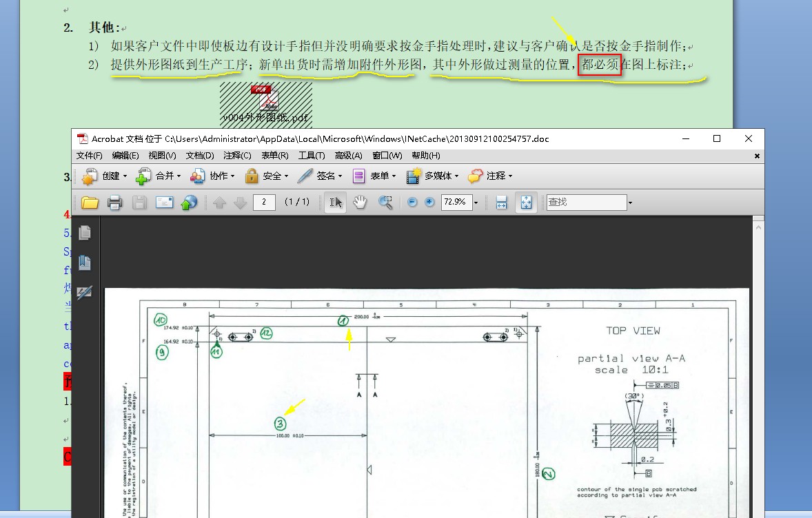Open the 合并 (Combine) toolbar menu
The width and height of the screenshot is (812, 518).
click(x=159, y=176)
